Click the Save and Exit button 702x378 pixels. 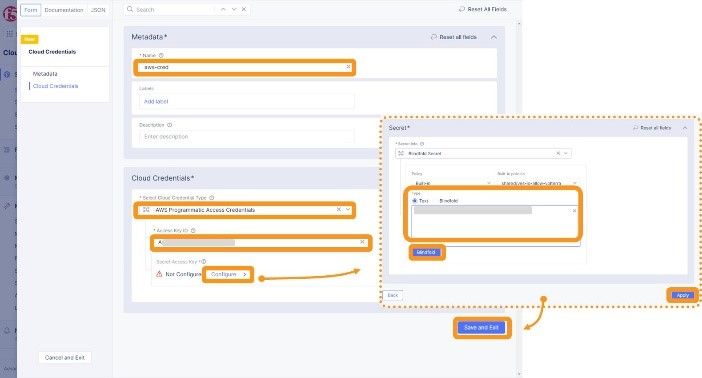pyautogui.click(x=481, y=328)
